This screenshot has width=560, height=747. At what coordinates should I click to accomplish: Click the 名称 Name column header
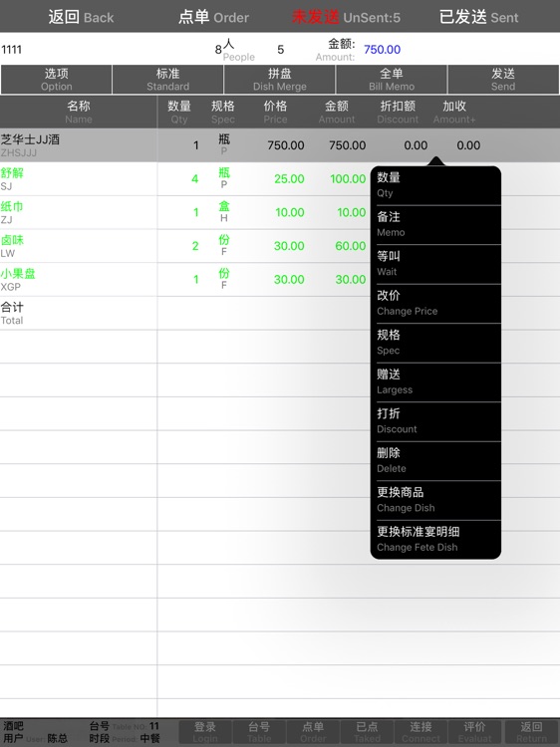pyautogui.click(x=79, y=112)
